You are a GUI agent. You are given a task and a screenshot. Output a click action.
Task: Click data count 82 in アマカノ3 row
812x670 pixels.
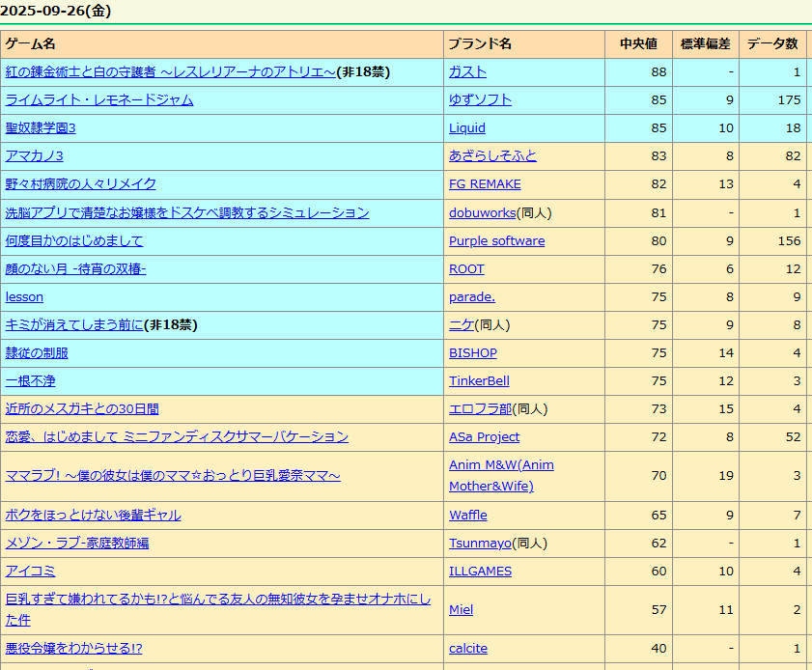pos(793,155)
